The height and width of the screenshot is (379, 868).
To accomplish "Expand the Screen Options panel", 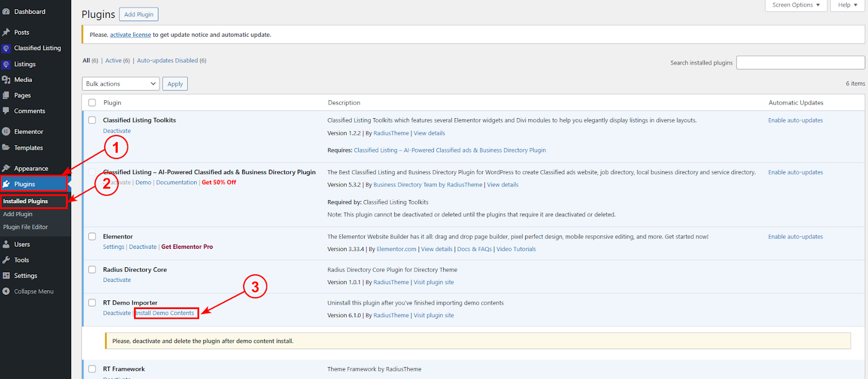I will [x=796, y=5].
